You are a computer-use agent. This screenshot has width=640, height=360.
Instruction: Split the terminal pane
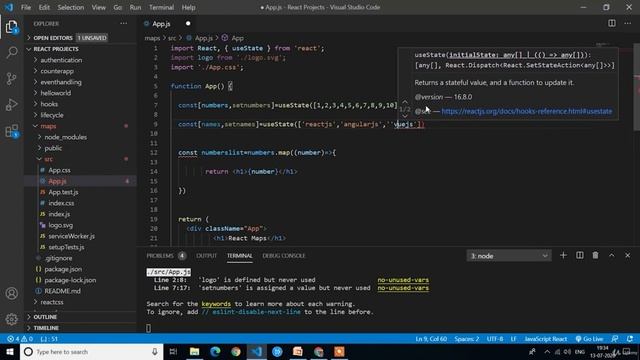(x=579, y=256)
